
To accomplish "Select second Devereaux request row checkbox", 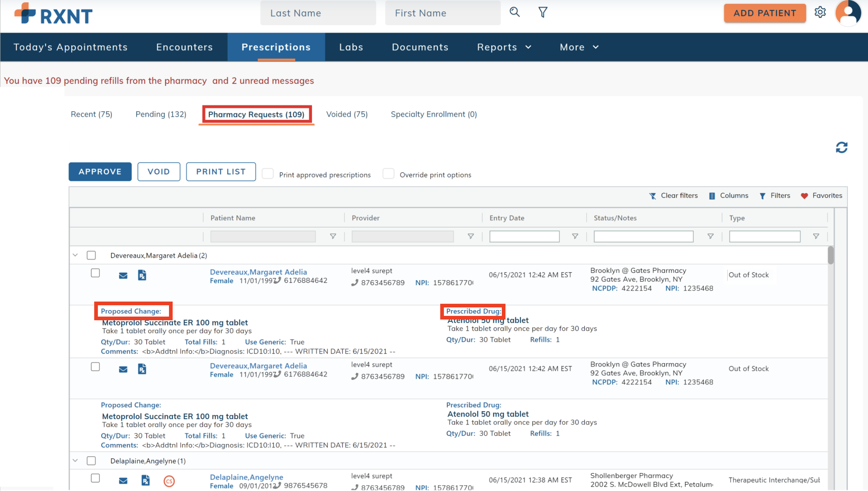I will (95, 367).
